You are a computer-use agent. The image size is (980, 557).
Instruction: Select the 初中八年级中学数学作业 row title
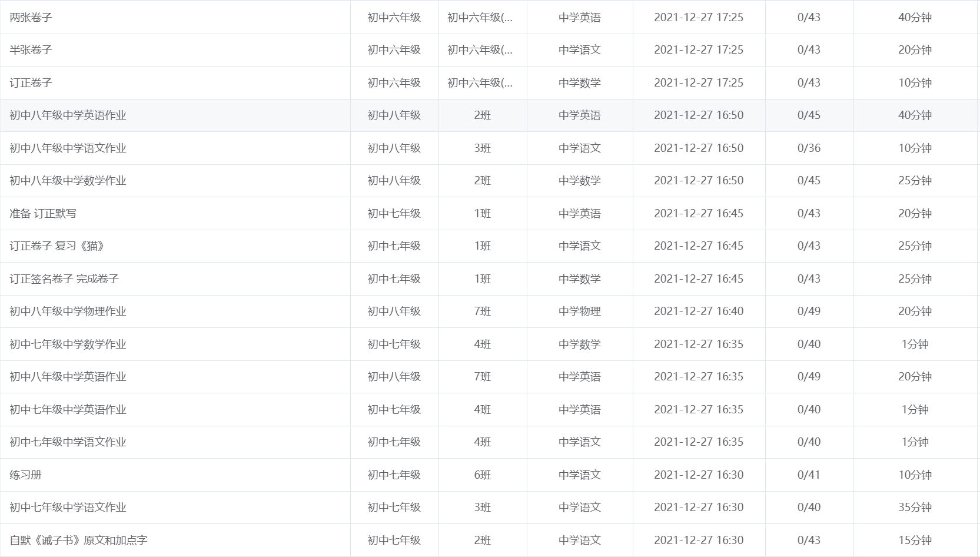pyautogui.click(x=68, y=181)
